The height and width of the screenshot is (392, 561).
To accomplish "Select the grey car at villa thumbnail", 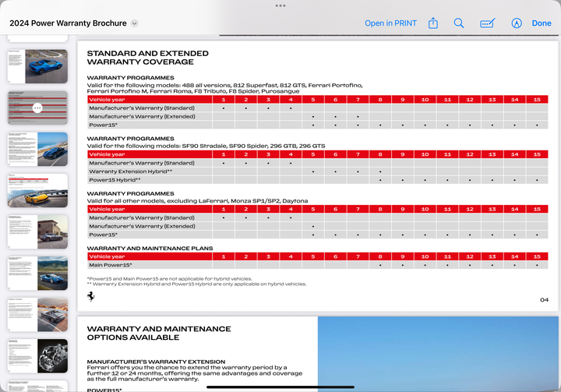I will [37, 232].
